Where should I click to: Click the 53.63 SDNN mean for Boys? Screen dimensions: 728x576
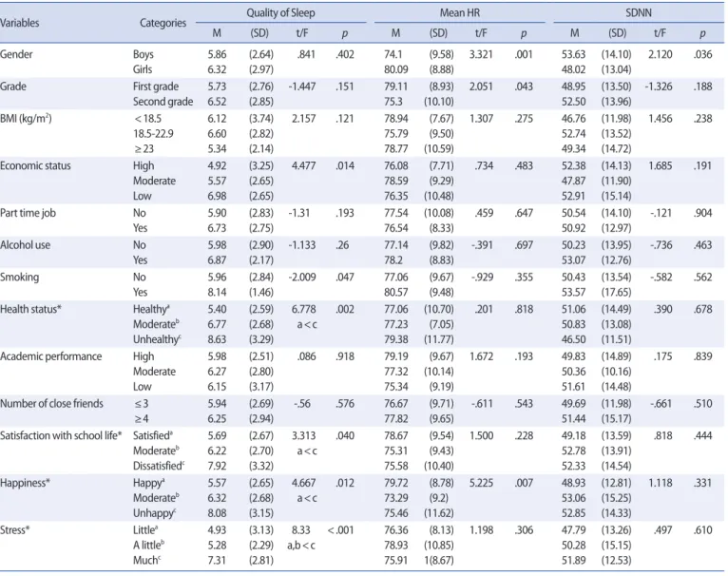click(573, 54)
